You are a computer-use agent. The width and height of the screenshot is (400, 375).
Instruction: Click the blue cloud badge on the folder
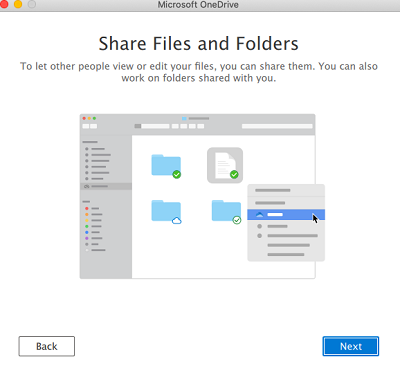pyautogui.click(x=177, y=220)
